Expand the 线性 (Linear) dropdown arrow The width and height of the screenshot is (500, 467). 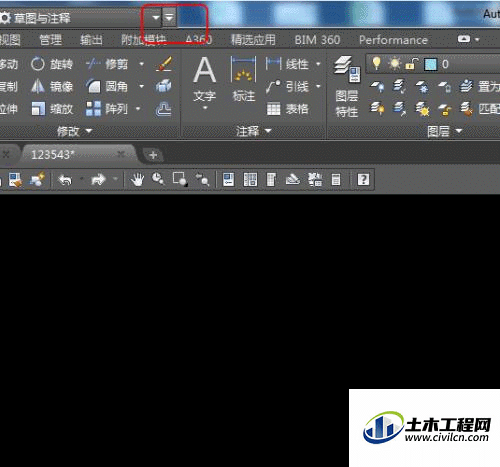pos(318,64)
